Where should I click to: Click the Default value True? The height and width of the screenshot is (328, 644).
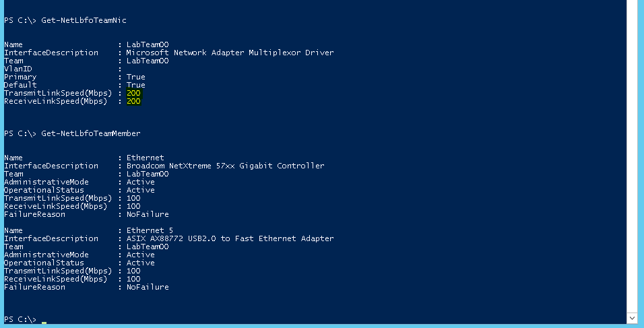pos(135,85)
